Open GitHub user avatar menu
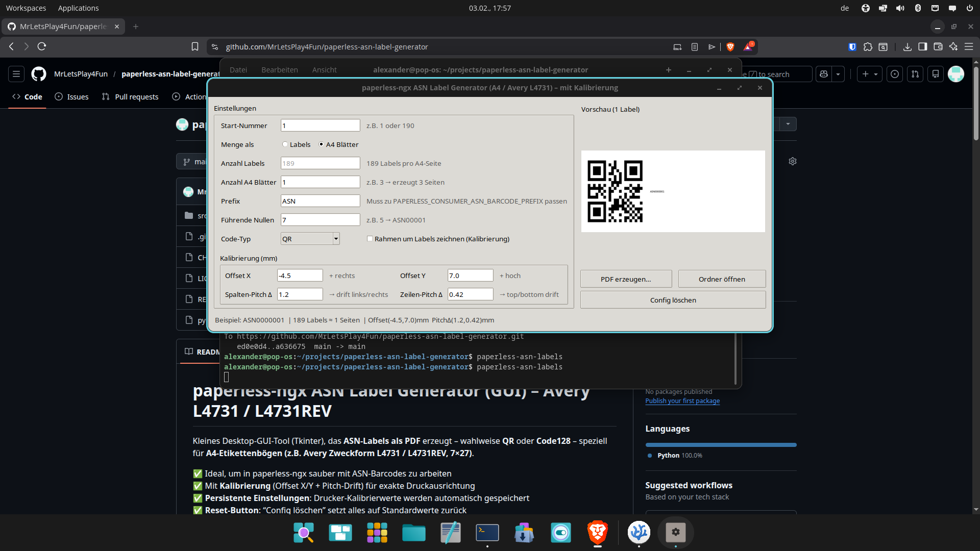The height and width of the screenshot is (551, 980). pos(956,74)
